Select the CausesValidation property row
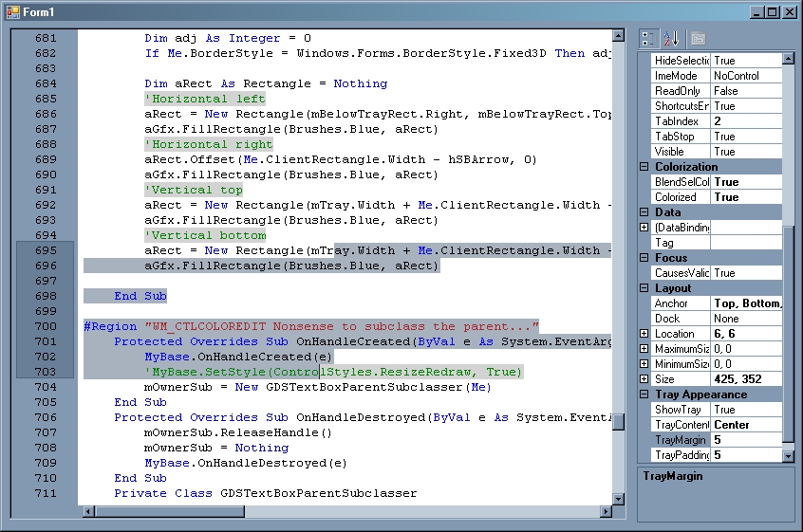This screenshot has height=532, width=803. tap(717, 273)
